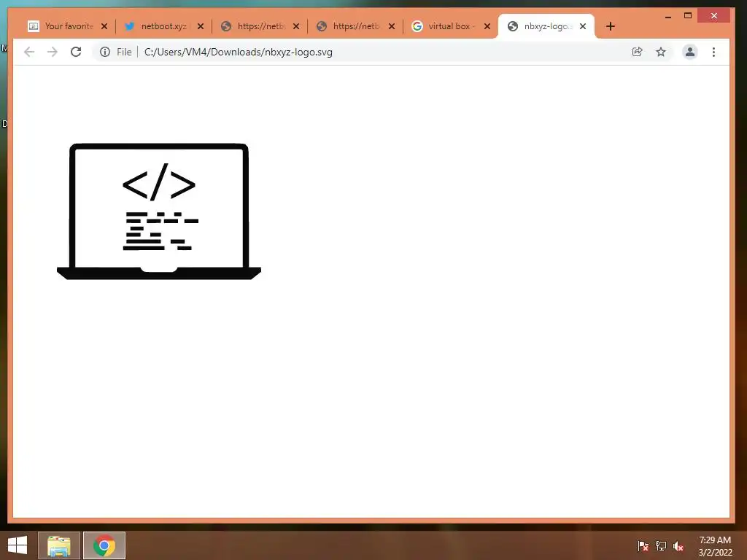Image resolution: width=747 pixels, height=560 pixels.
Task: Click the Chrome taskbar icon
Action: tap(104, 545)
